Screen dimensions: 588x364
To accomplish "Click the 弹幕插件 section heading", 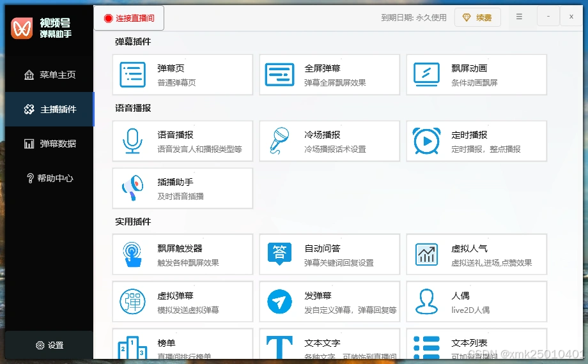I will coord(133,42).
